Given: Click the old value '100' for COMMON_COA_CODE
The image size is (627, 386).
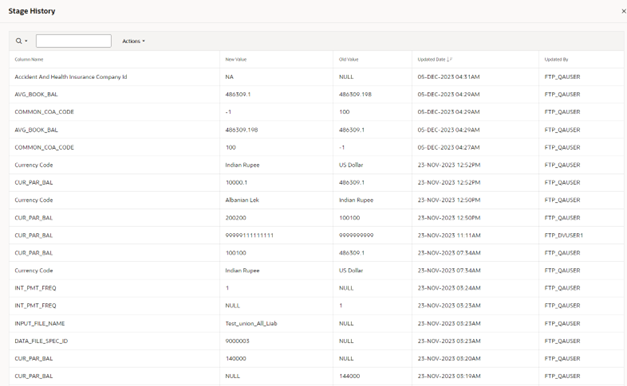Looking at the screenshot, I should tap(344, 112).
